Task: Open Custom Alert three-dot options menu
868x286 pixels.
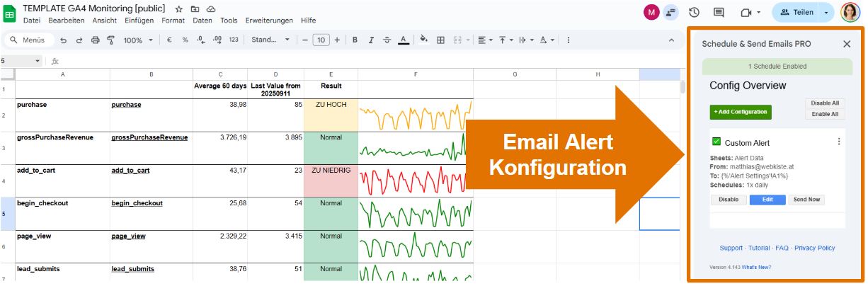Action: click(839, 142)
